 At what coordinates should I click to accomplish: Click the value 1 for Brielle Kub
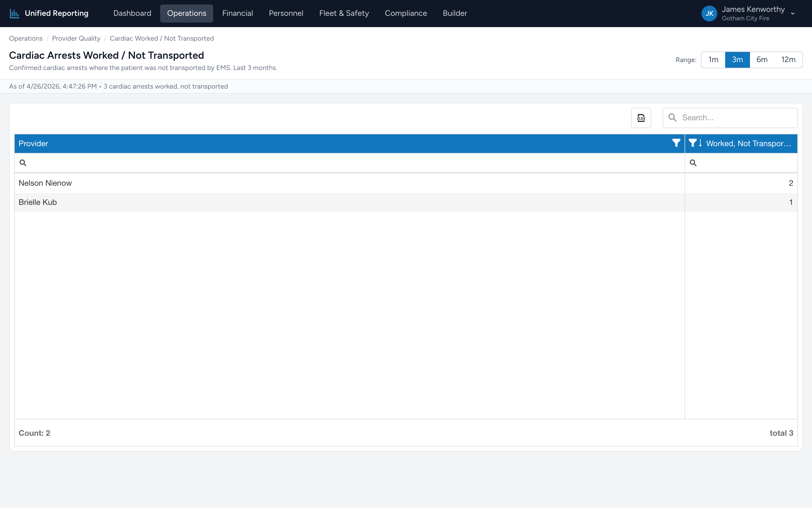coord(791,202)
